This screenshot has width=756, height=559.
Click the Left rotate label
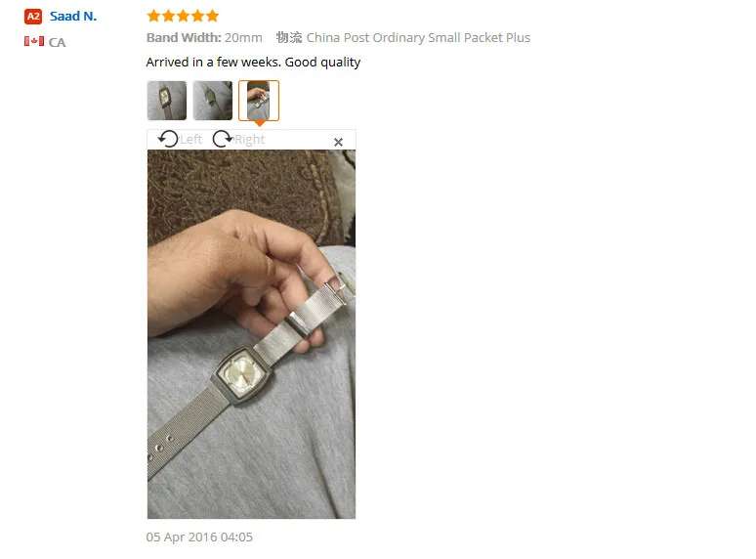190,140
